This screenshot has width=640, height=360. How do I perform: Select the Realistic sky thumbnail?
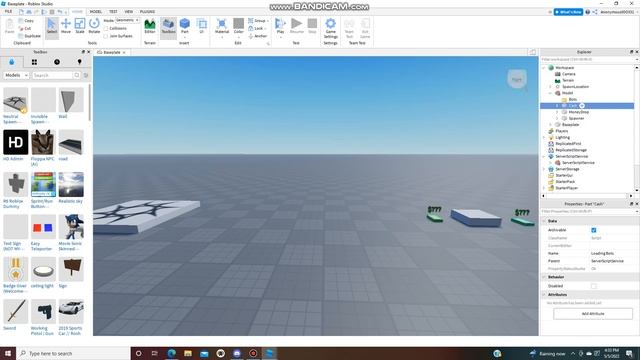tap(71, 184)
